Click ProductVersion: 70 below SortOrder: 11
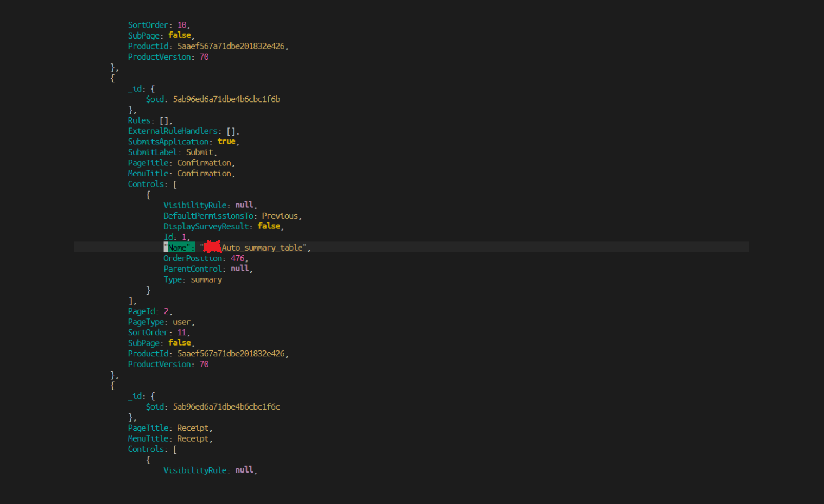Image resolution: width=824 pixels, height=504 pixels. pos(168,365)
